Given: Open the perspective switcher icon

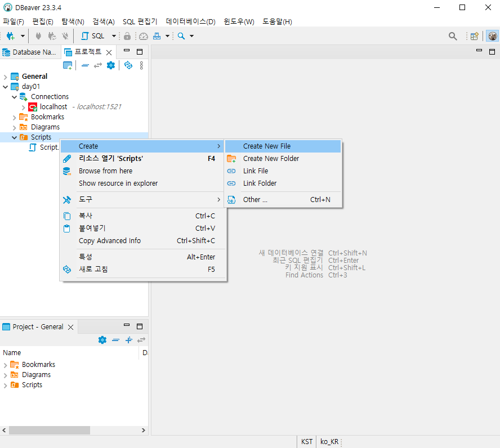Looking at the screenshot, I should coord(475,36).
